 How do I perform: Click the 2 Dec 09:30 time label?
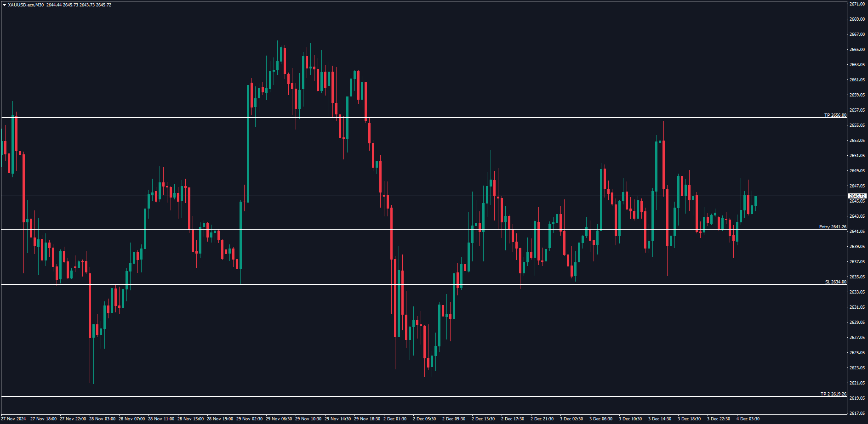[x=454, y=419]
